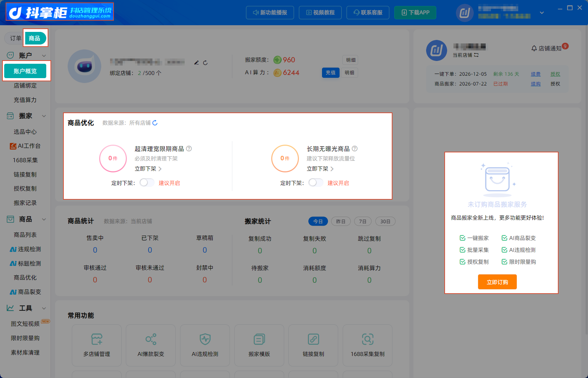The image size is (588, 378).
Task: Open the AI爆款裂变 shortcut
Action: pyautogui.click(x=151, y=345)
